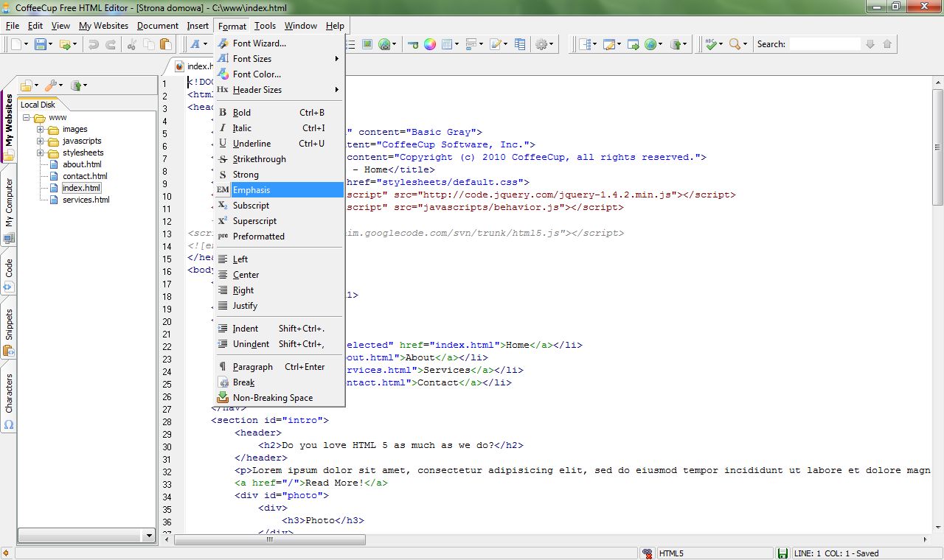Image resolution: width=944 pixels, height=560 pixels.
Task: Open dropdown arrow beside wrench icon
Action: (x=60, y=85)
